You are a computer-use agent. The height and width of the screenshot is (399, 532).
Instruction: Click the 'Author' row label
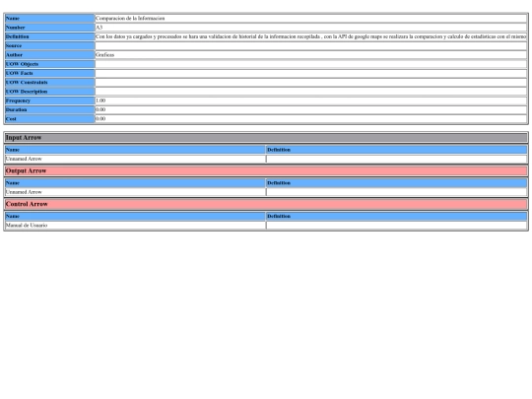coord(14,55)
